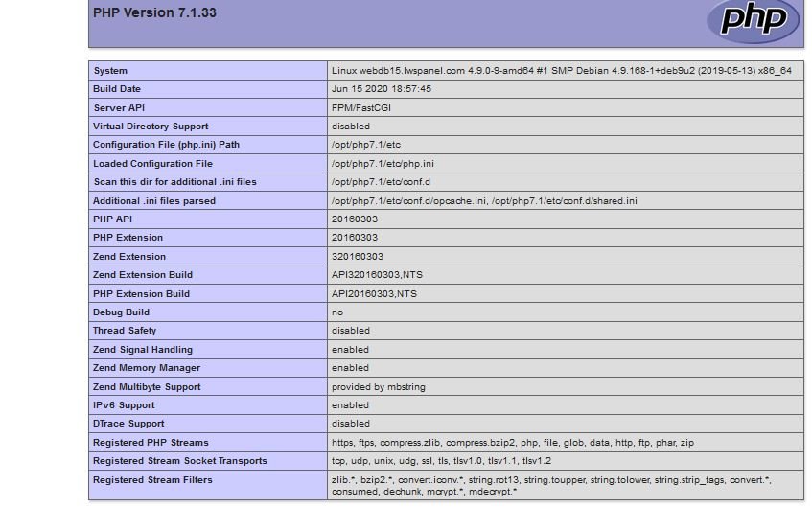
Task: Select enabled value for IPv6 Support
Action: coord(350,404)
